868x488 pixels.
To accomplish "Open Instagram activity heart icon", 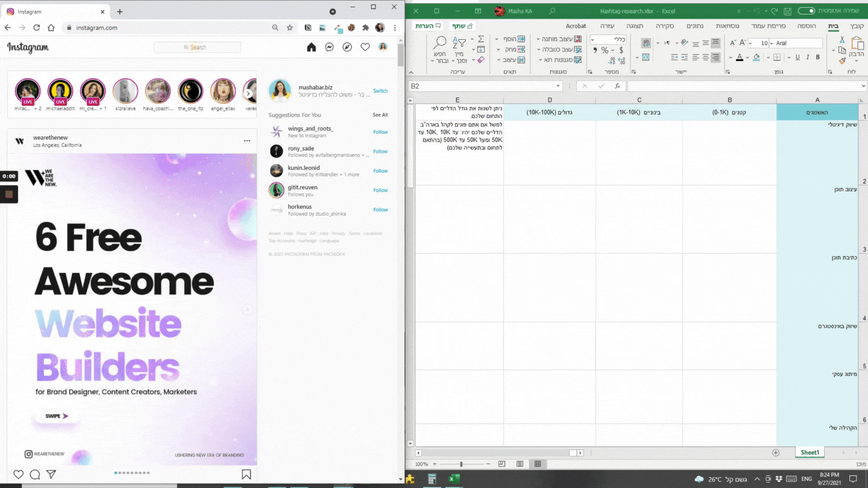I will [365, 47].
